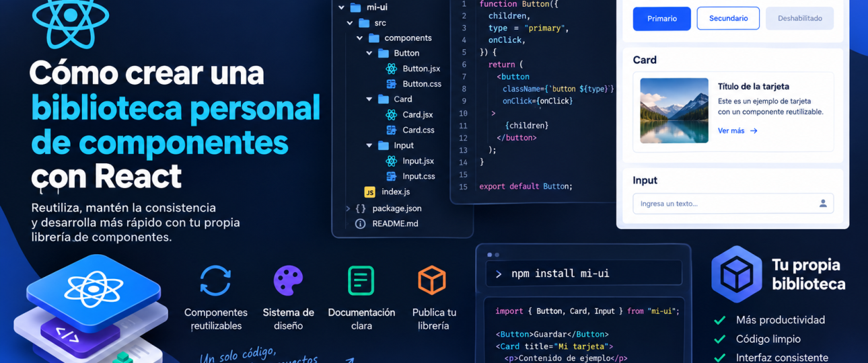Select the Card.jsx React file icon
Image resolution: width=868 pixels, height=363 pixels.
(x=392, y=115)
